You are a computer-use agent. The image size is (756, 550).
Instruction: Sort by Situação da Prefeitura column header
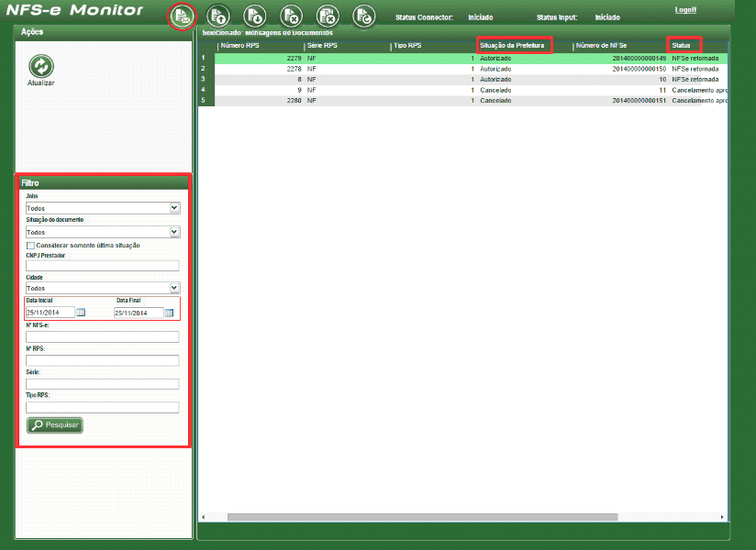(x=512, y=46)
